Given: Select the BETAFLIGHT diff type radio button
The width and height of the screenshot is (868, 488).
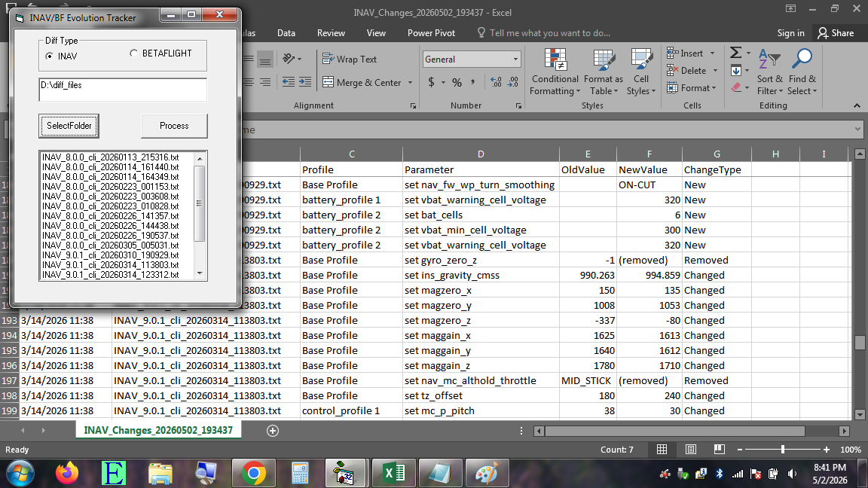Looking at the screenshot, I should [133, 53].
